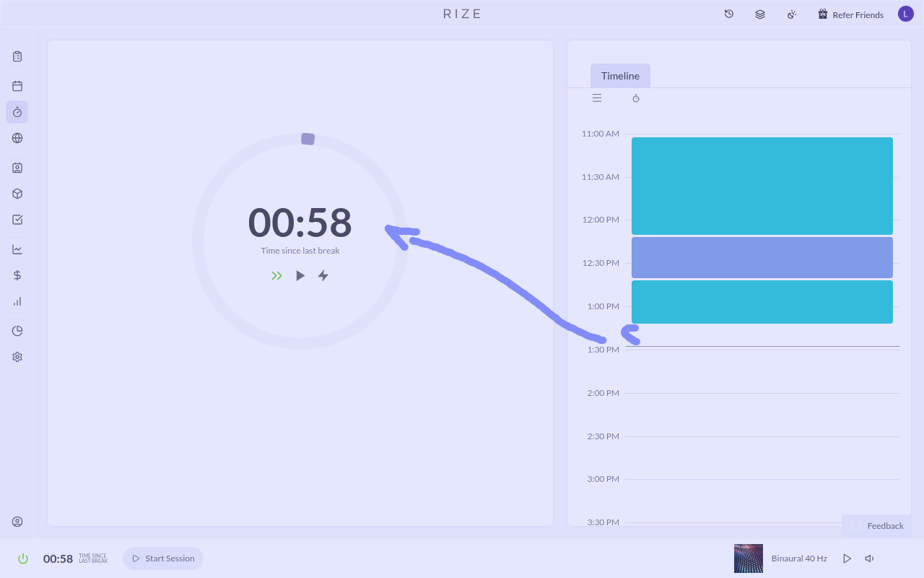Open the user avatar L menu

coord(905,14)
